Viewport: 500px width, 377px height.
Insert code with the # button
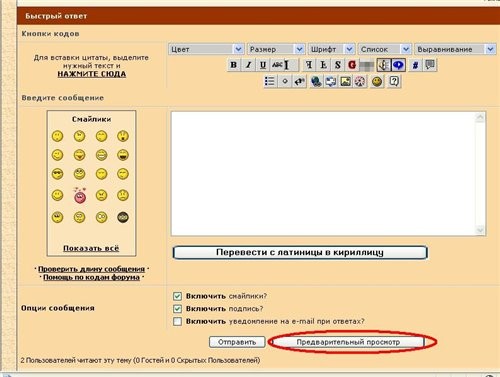coord(415,65)
